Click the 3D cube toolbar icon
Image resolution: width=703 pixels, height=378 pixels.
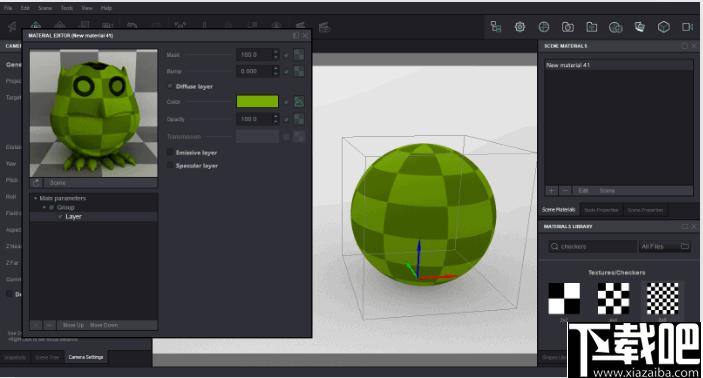pyautogui.click(x=664, y=27)
